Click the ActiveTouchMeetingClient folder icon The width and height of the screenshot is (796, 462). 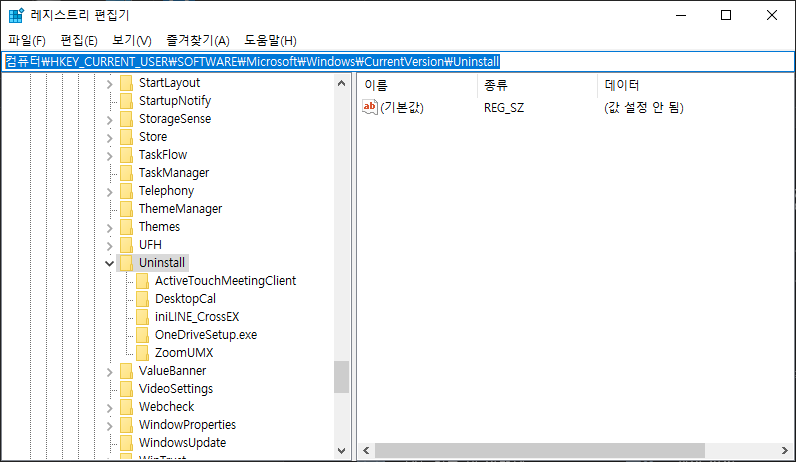point(142,281)
